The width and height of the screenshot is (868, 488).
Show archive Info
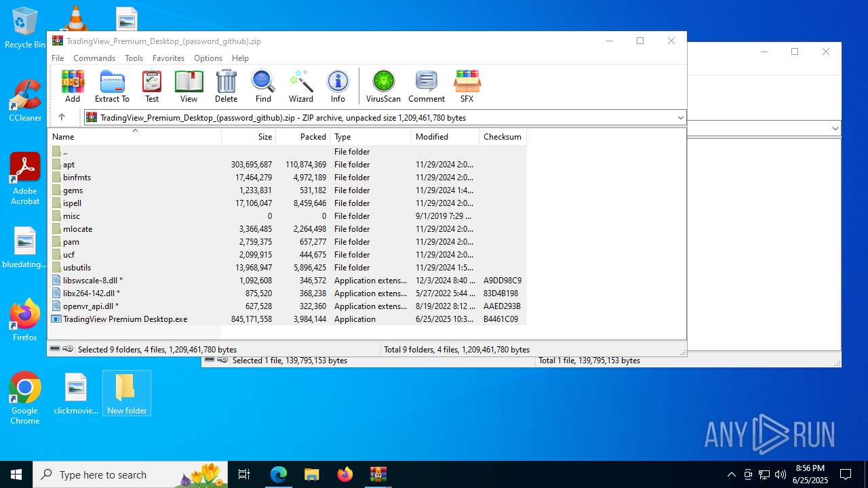(x=338, y=86)
